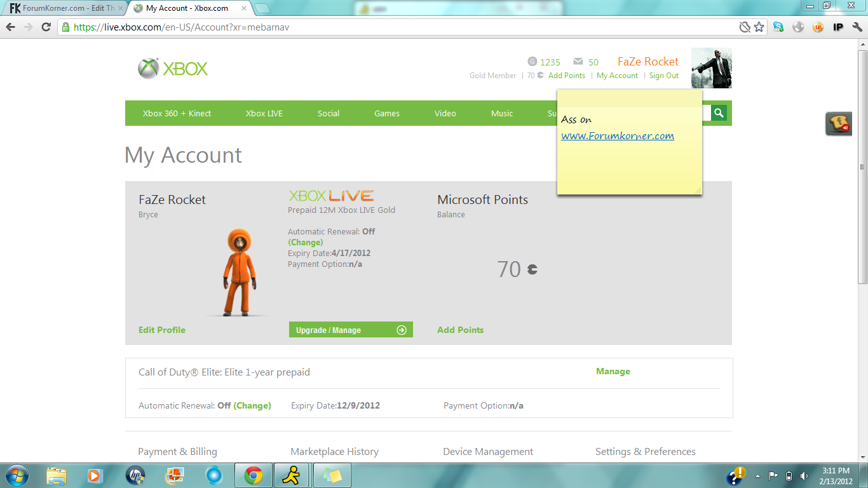Click Payment & Billing heading

click(x=177, y=452)
